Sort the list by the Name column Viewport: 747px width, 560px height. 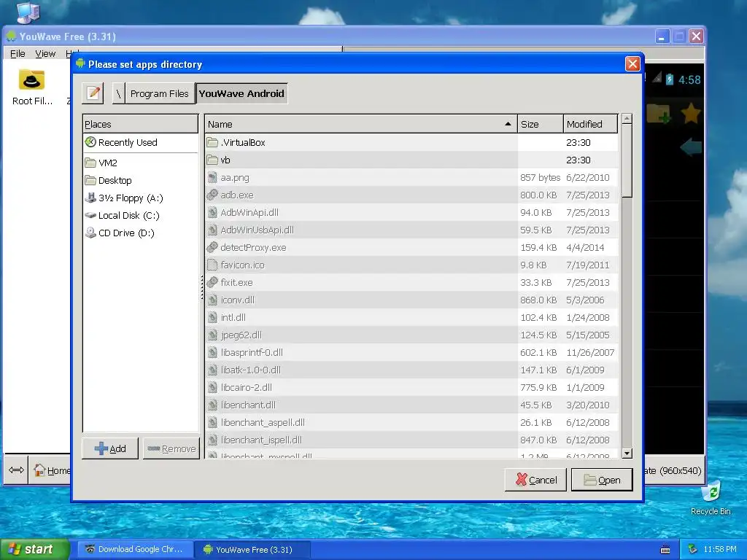[361, 124]
